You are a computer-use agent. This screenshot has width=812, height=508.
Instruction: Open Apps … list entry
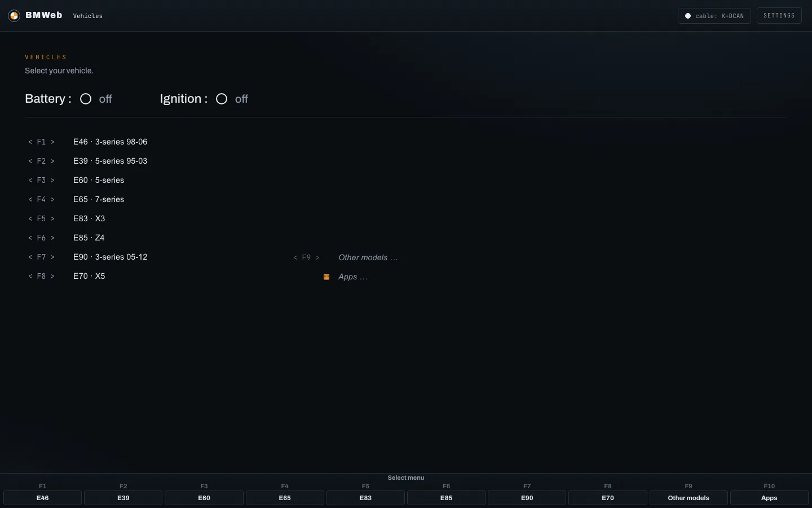[x=353, y=277]
